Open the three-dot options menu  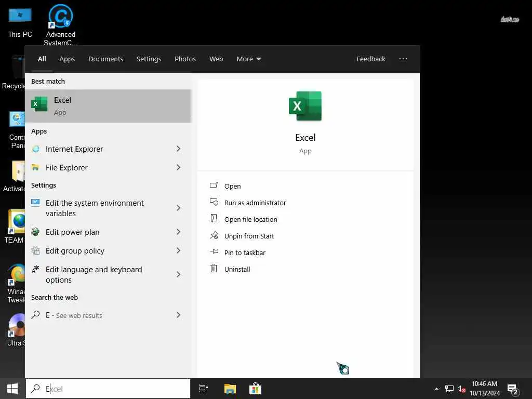point(403,59)
